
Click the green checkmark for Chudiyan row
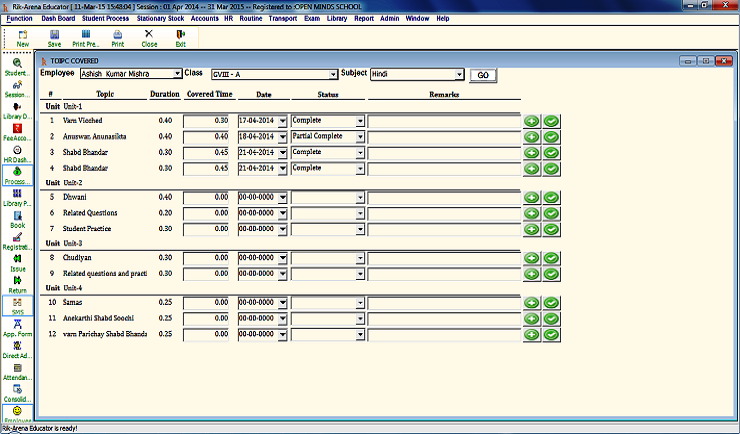point(551,258)
